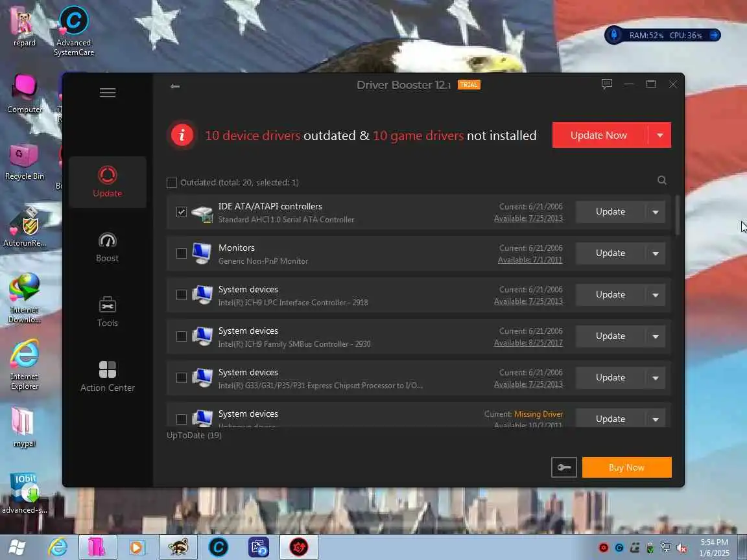
Task: Switch to the Boost sidebar tab
Action: click(107, 247)
